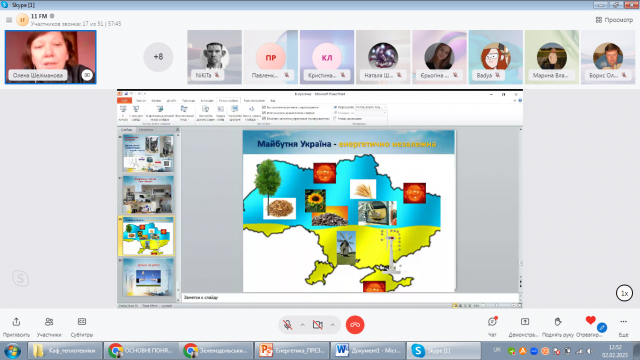Click the ПР avatar of Павленк...
The width and height of the screenshot is (640, 360).
pos(271,57)
